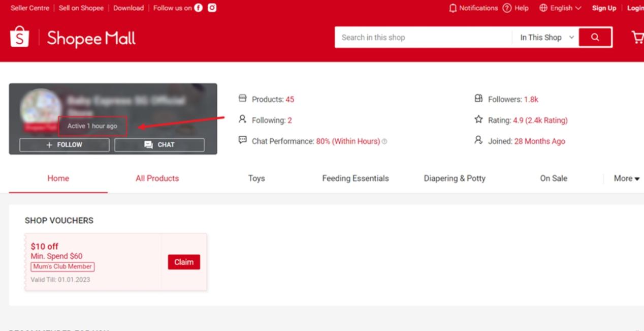Click the Products store icon
The width and height of the screenshot is (644, 331).
click(243, 99)
